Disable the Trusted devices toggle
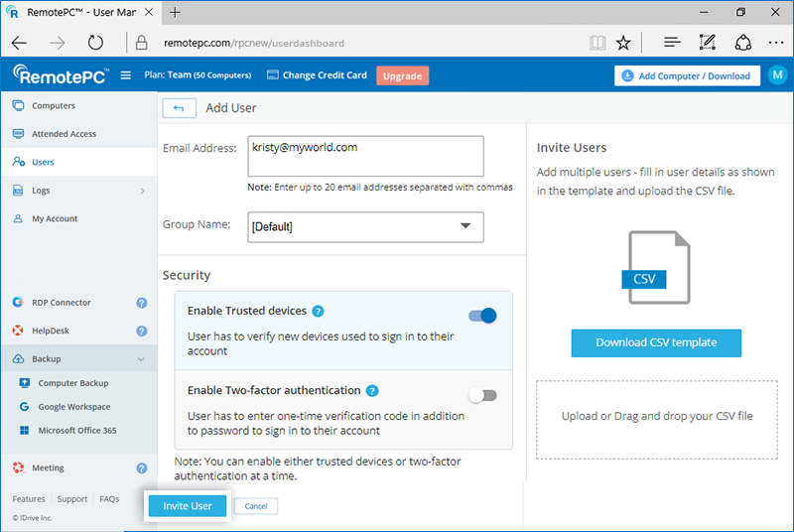This screenshot has height=532, width=794. (x=482, y=316)
